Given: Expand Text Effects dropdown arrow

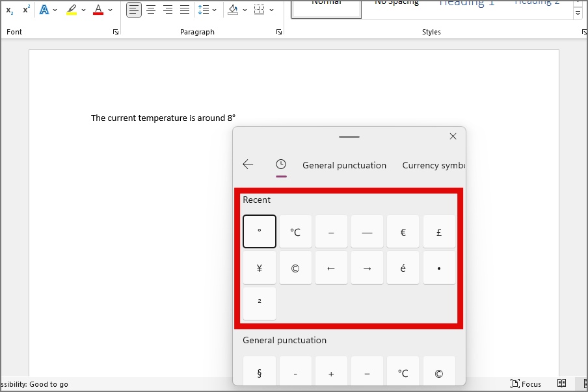Looking at the screenshot, I should point(55,10).
